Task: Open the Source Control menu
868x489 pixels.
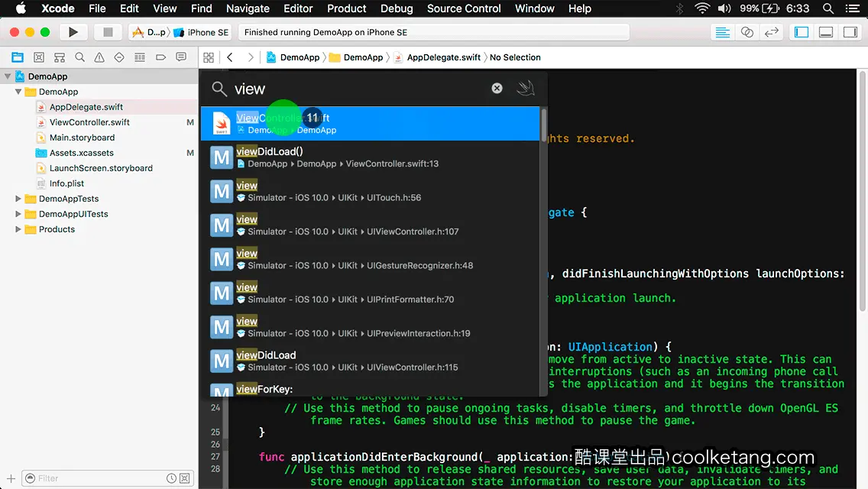Action: click(x=464, y=8)
